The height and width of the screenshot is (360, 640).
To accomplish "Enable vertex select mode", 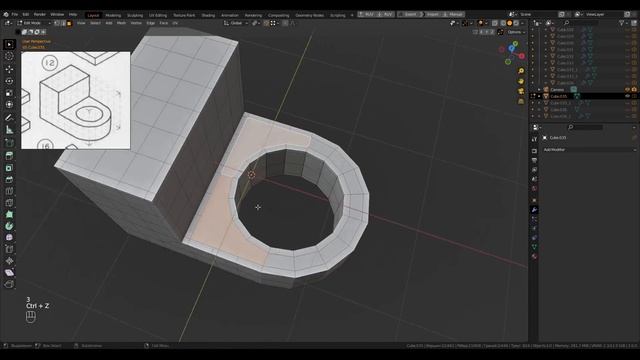I will click(x=57, y=23).
